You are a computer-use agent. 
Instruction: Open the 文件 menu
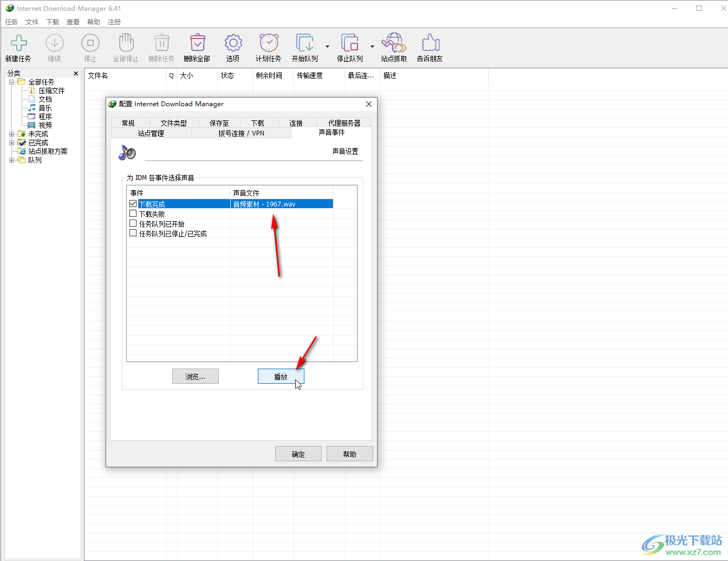tap(32, 22)
